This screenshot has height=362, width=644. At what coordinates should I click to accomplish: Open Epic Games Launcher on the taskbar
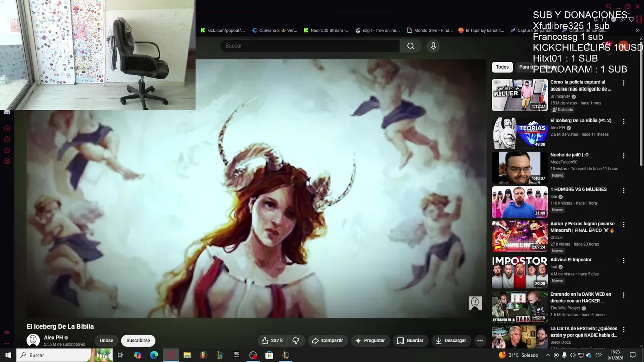pos(236,355)
